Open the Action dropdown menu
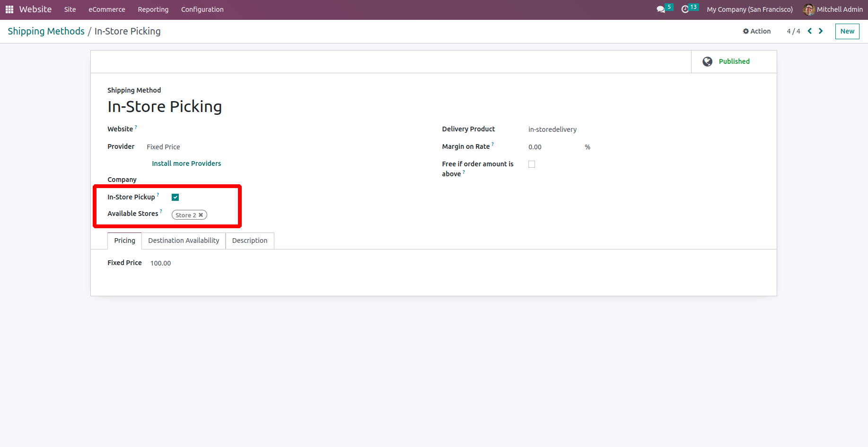 point(757,31)
